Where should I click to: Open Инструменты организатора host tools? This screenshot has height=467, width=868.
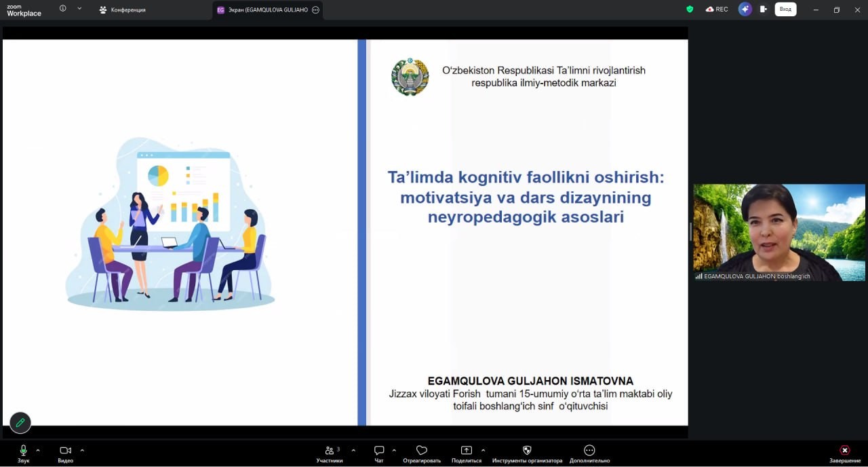pyautogui.click(x=527, y=450)
